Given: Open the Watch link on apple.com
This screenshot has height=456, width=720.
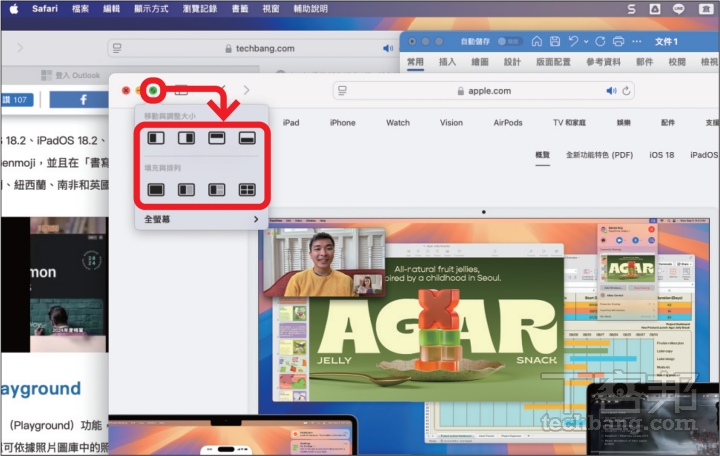Looking at the screenshot, I should [398, 123].
